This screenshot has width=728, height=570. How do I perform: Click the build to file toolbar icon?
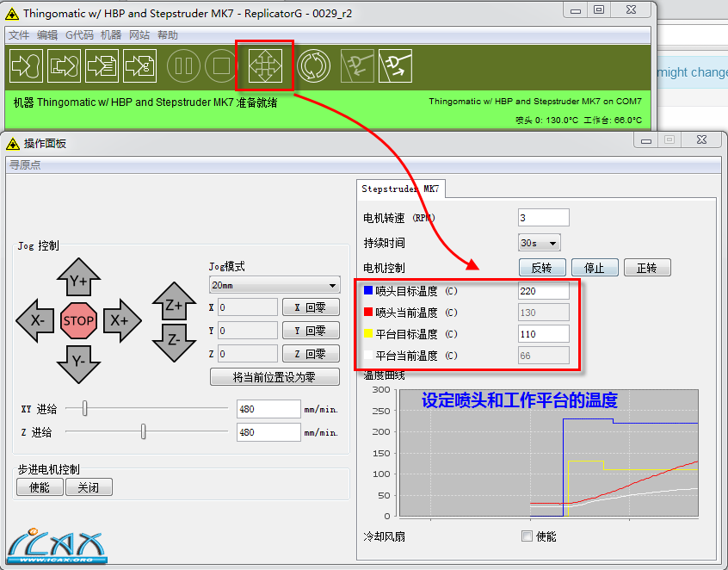64,66
